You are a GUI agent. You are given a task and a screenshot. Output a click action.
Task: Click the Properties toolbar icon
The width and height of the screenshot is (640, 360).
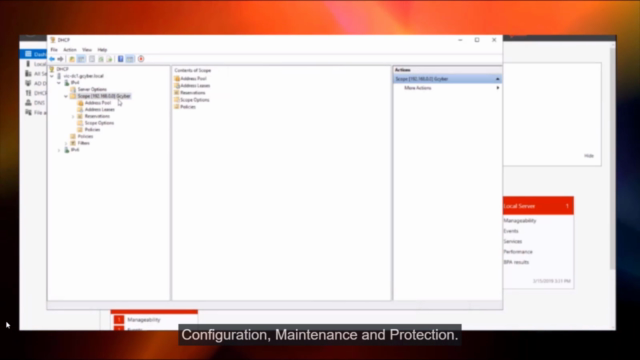click(92, 59)
